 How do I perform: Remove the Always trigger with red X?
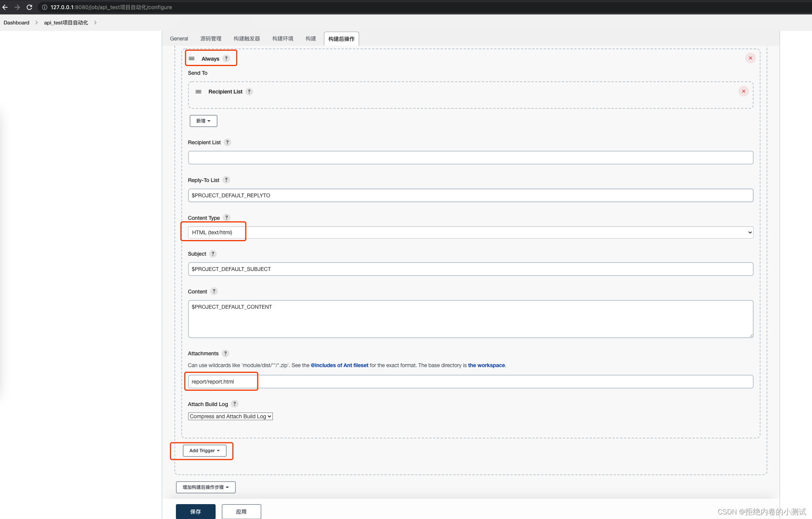click(x=750, y=58)
